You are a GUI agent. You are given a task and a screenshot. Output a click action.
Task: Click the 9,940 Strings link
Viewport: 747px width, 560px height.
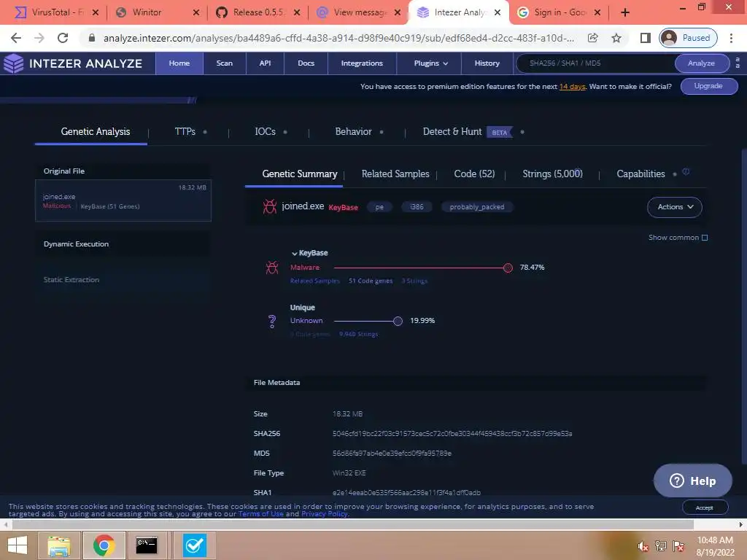pos(359,334)
